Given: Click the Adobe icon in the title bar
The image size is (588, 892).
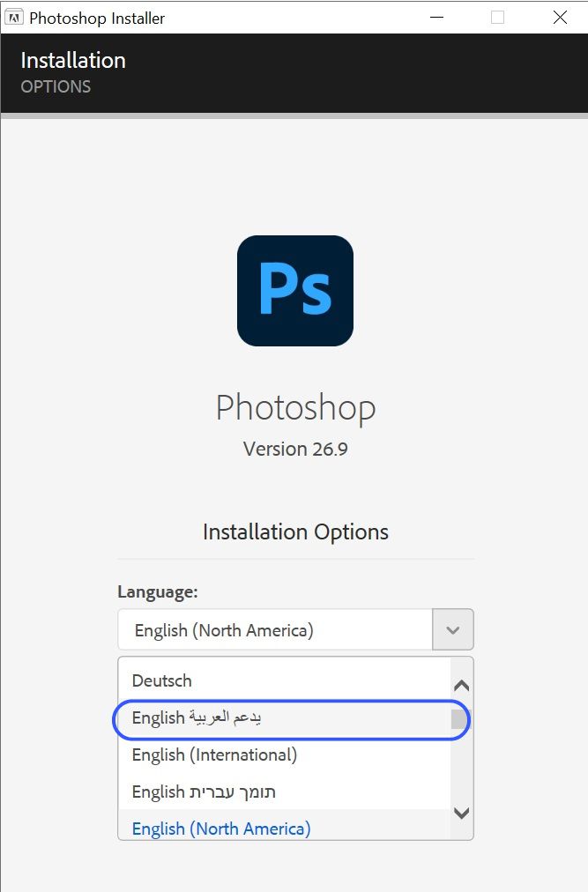Looking at the screenshot, I should 14,18.
